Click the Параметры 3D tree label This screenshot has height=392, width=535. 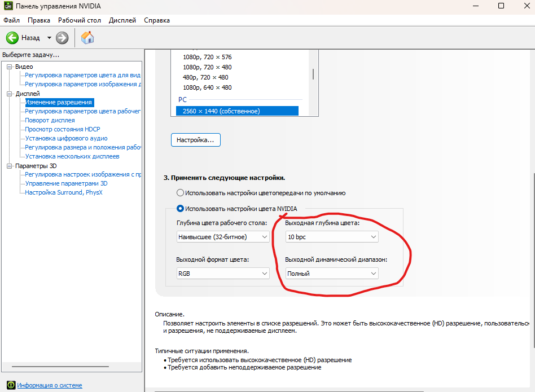coord(36,166)
